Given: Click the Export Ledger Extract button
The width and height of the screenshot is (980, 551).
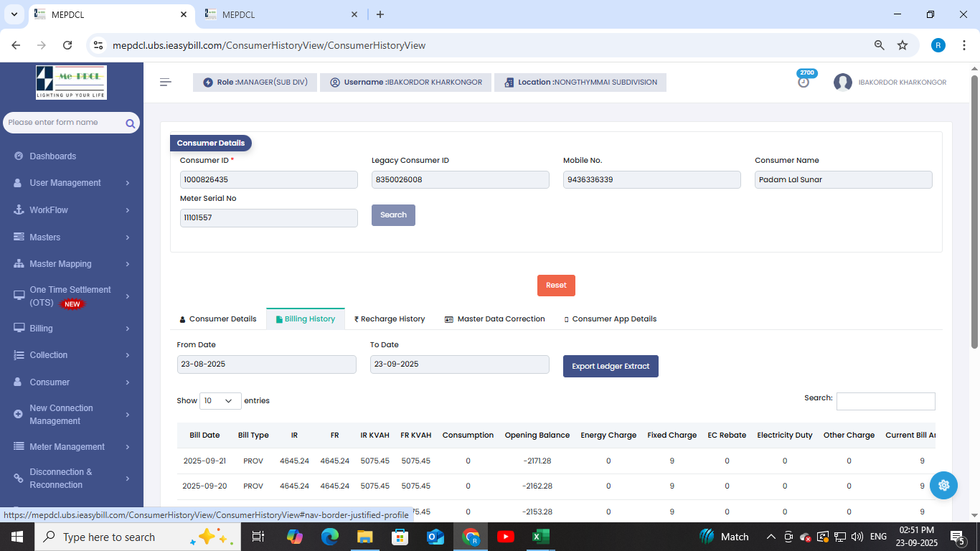Looking at the screenshot, I should click(x=611, y=367).
